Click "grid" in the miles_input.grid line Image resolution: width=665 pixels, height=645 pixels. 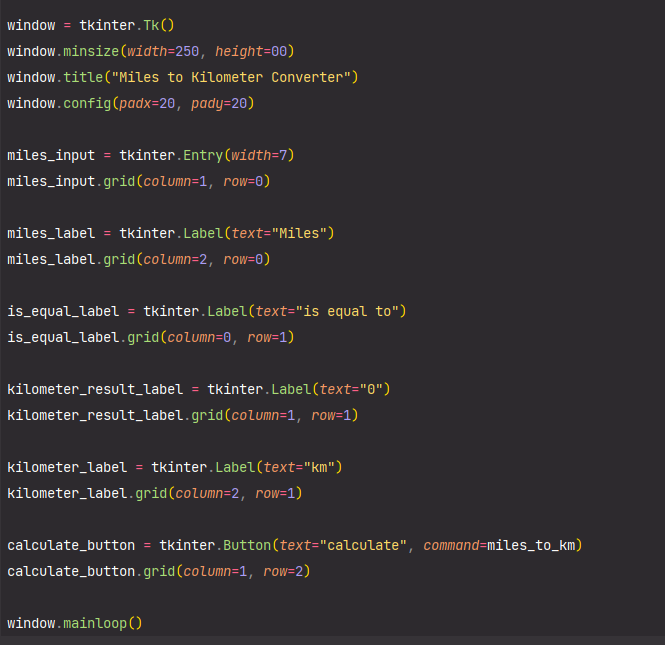(119, 181)
